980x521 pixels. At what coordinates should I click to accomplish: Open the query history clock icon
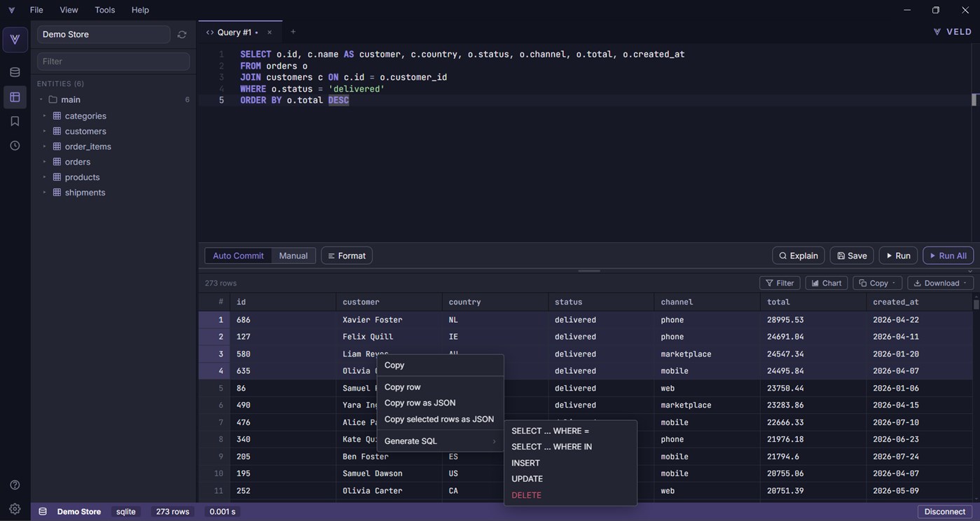[x=15, y=146]
